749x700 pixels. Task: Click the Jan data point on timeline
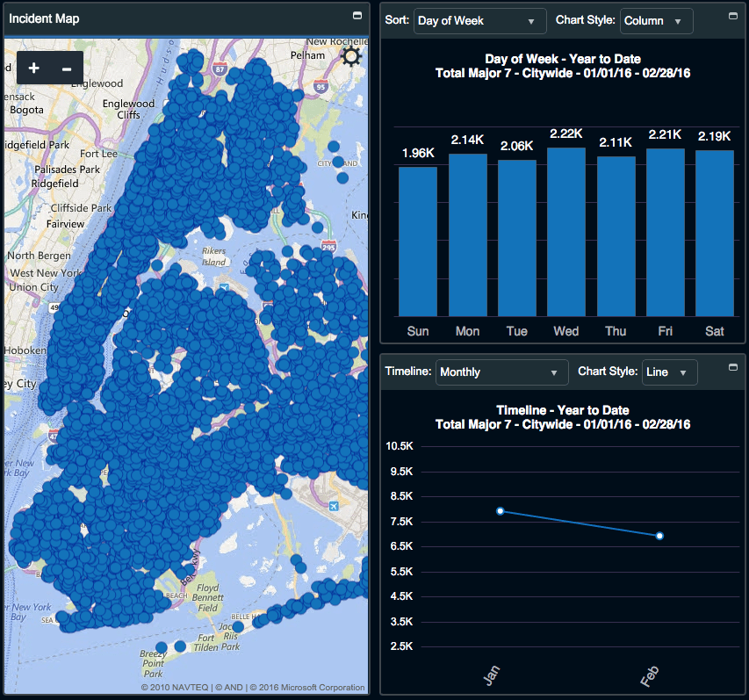point(500,510)
